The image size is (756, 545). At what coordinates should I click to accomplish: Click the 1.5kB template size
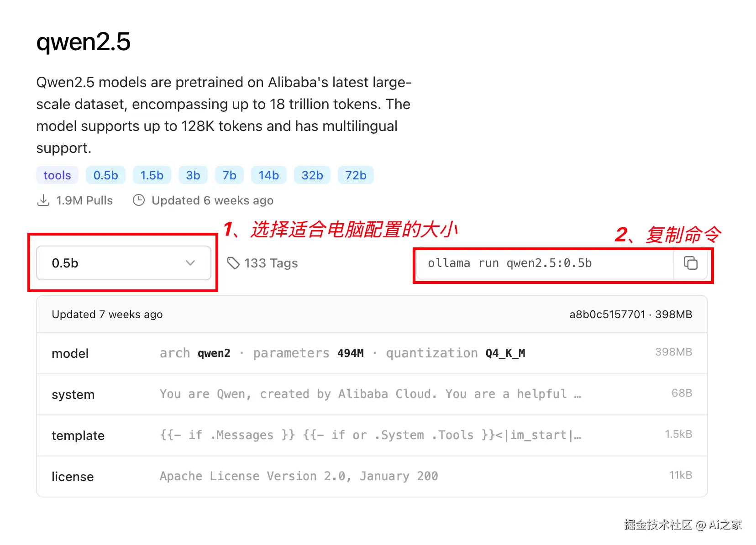(x=678, y=434)
